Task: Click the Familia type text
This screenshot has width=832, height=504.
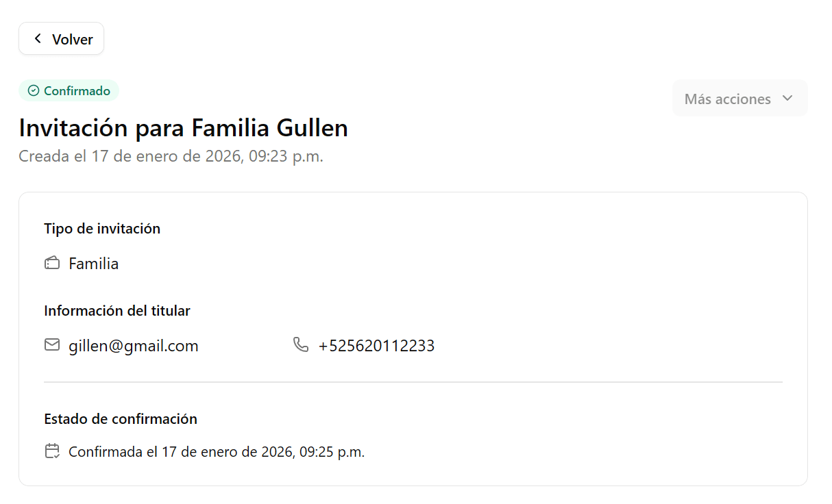Action: point(93,264)
